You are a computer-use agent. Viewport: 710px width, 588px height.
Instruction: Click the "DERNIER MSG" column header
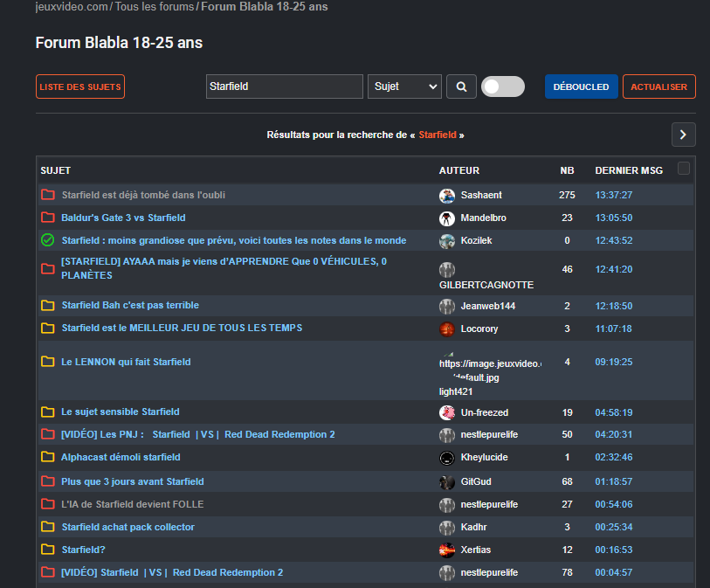tap(629, 170)
